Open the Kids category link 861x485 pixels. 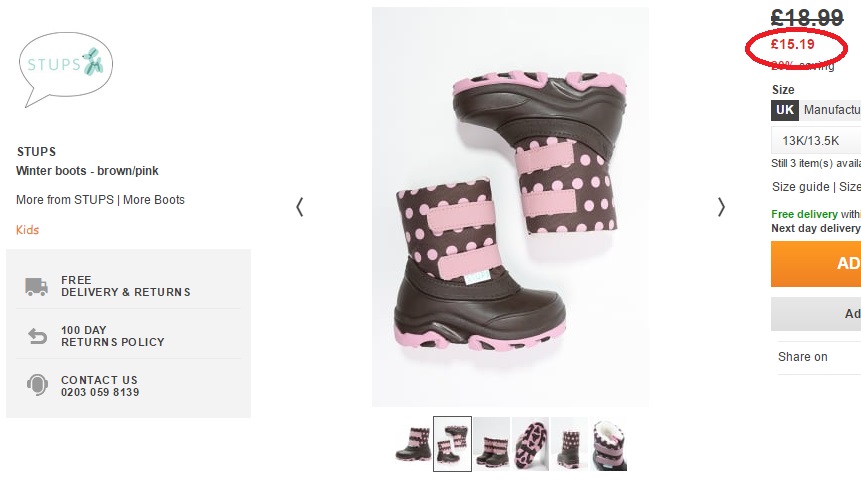(27, 230)
